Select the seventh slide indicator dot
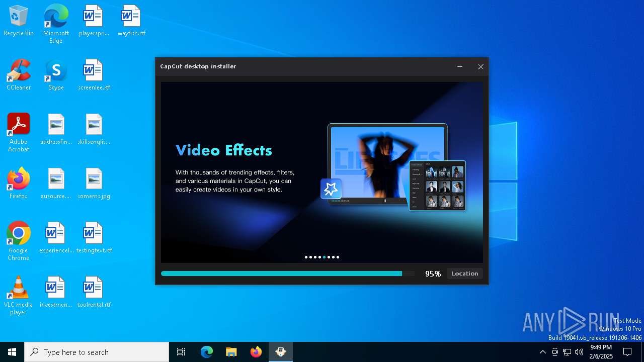Image resolution: width=644 pixels, height=362 pixels. pos(333,257)
